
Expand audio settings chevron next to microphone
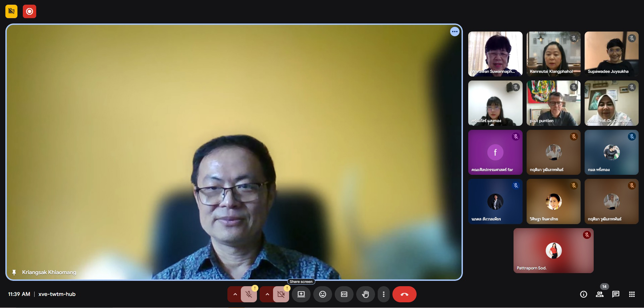[235, 294]
